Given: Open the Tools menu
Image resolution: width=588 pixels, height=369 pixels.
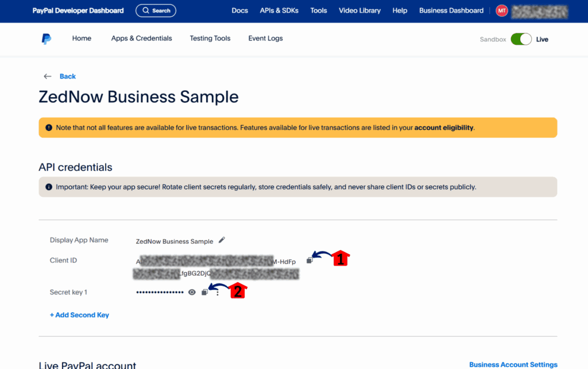Looking at the screenshot, I should [x=318, y=10].
